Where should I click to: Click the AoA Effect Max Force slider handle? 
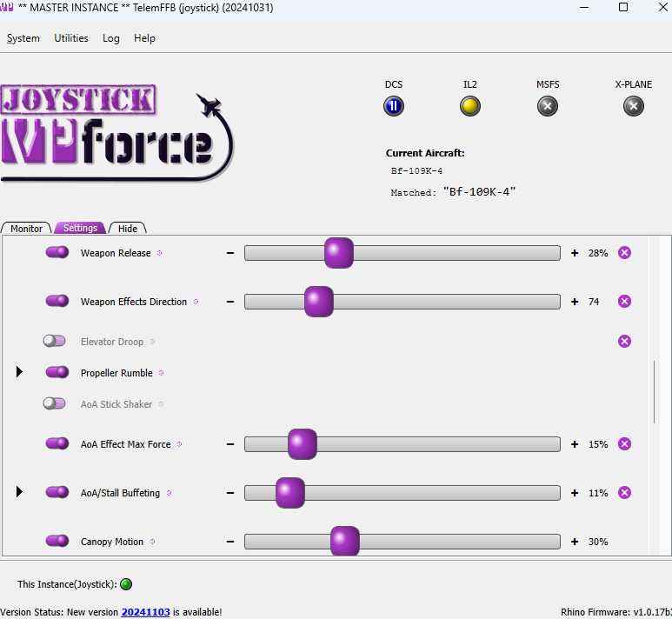click(x=303, y=444)
